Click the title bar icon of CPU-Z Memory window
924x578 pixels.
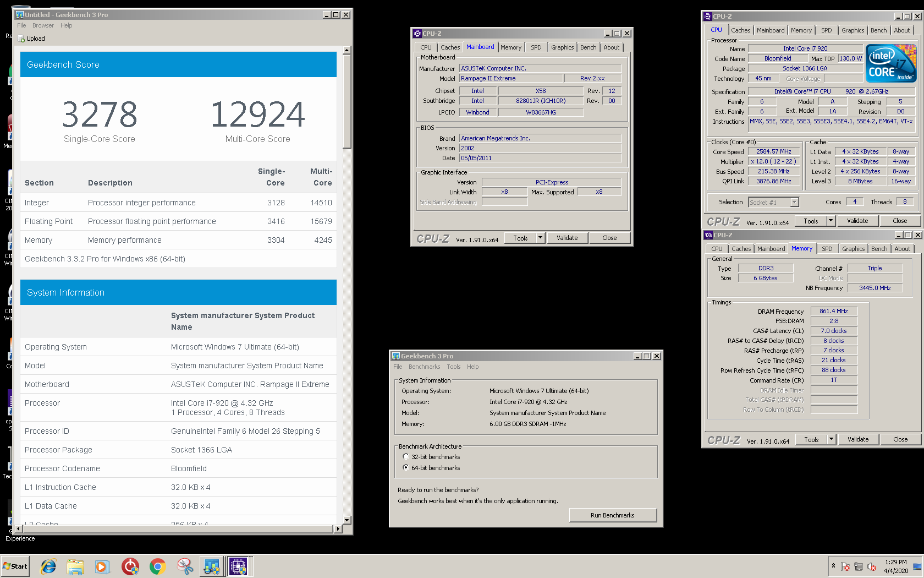click(708, 235)
